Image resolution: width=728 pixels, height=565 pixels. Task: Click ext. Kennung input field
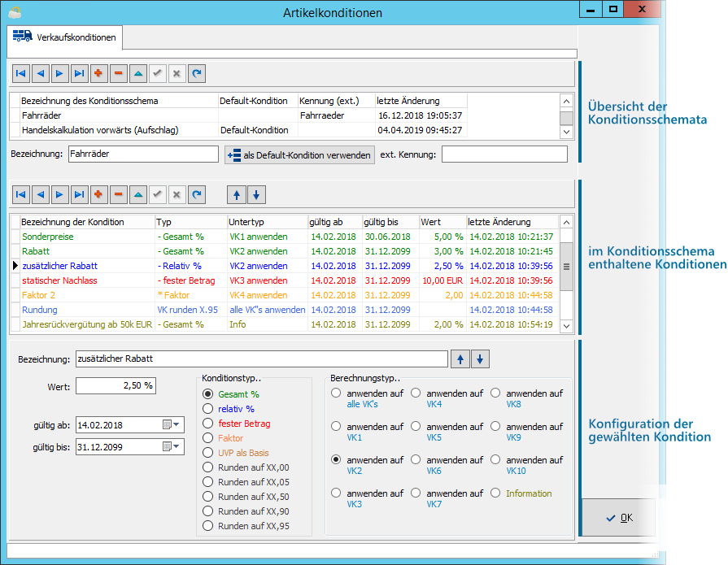pos(504,154)
